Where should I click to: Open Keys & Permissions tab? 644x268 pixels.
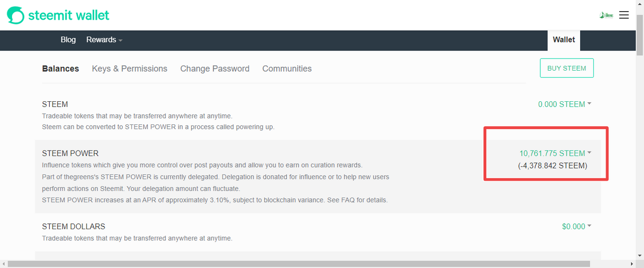(129, 69)
